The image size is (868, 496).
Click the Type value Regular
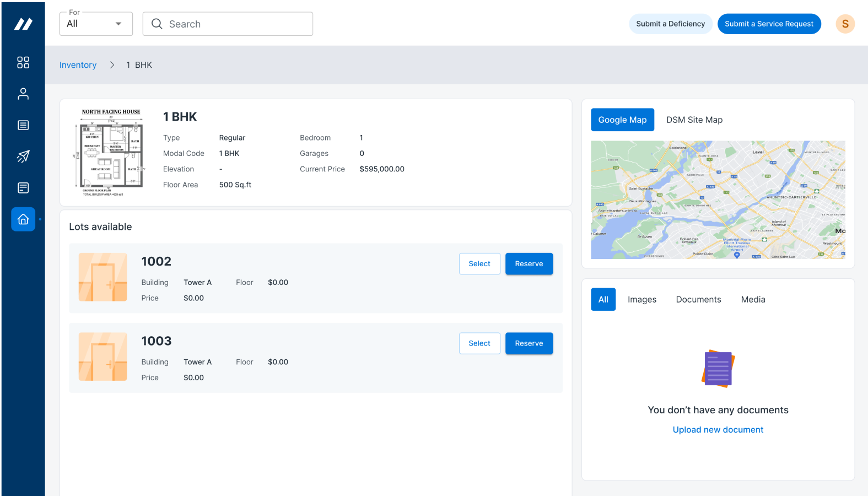tap(232, 138)
